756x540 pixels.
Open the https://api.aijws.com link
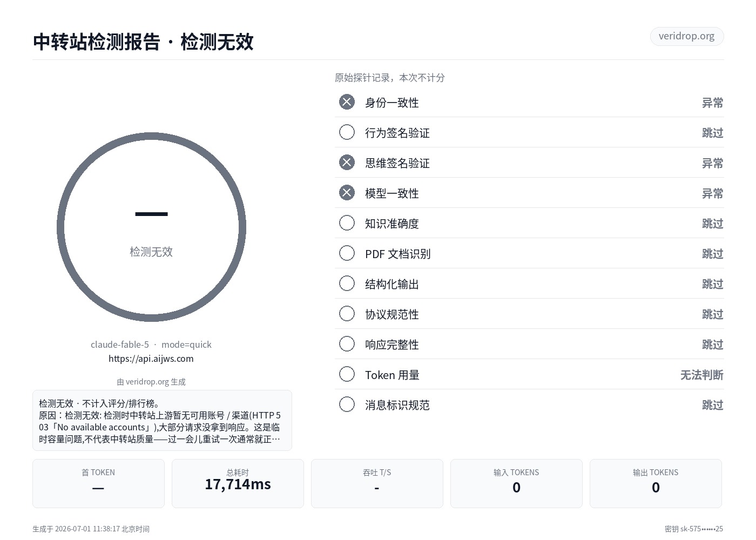point(151,359)
